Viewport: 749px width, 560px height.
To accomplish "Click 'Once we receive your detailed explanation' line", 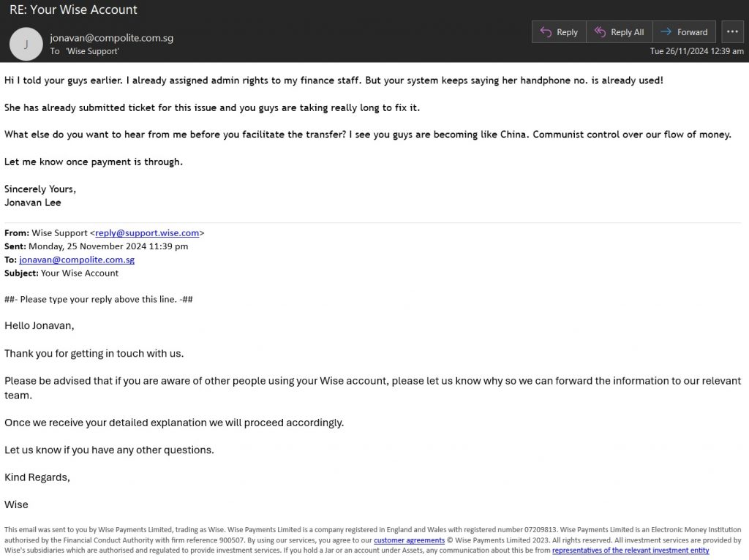I will (x=174, y=423).
